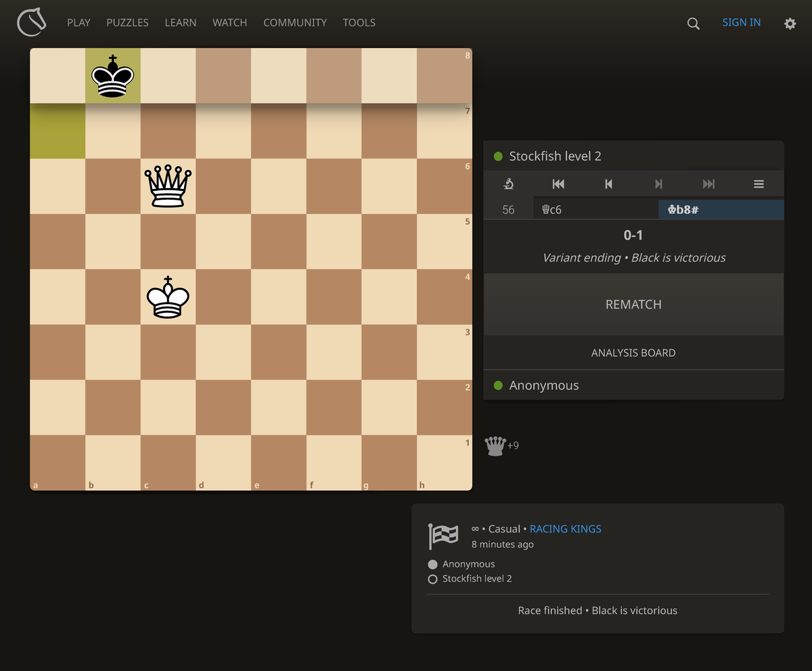
Task: Open the analysis goose icon above the move list
Action: coord(508,183)
